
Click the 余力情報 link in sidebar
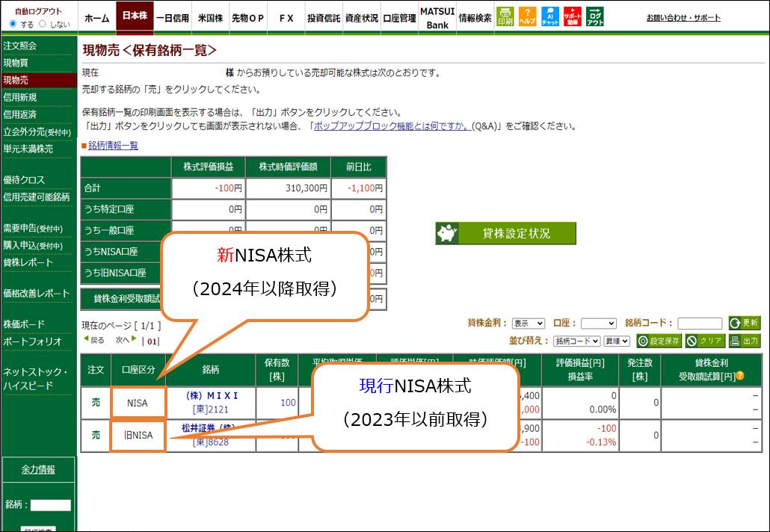coord(38,470)
